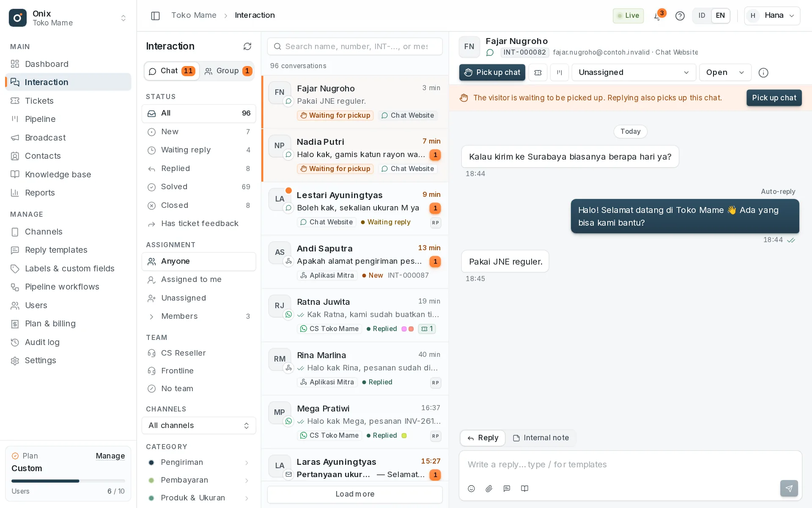The width and height of the screenshot is (812, 508).
Task: Open the All channels dropdown
Action: (x=199, y=425)
